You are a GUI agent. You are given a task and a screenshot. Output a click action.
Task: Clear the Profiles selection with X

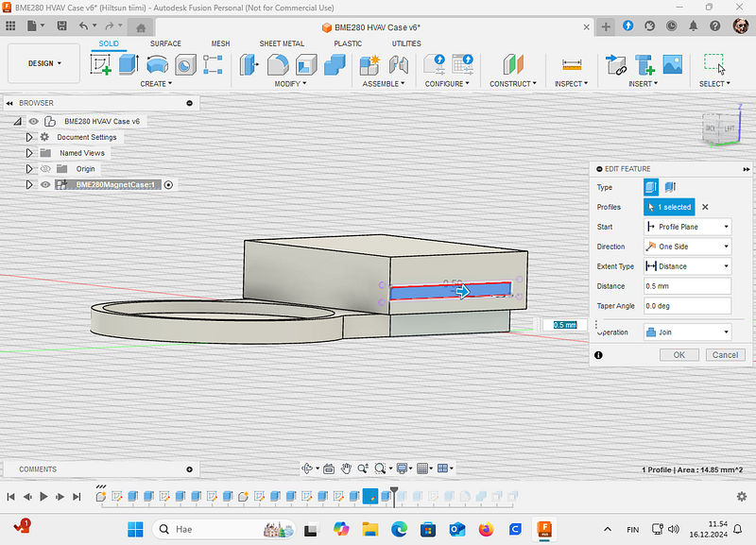coord(705,207)
